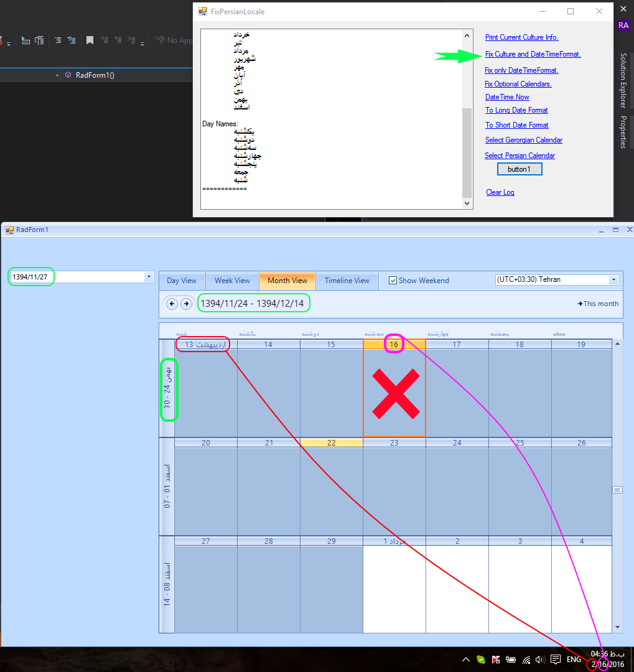
Task: Switch scheduler to Day View
Action: [182, 281]
